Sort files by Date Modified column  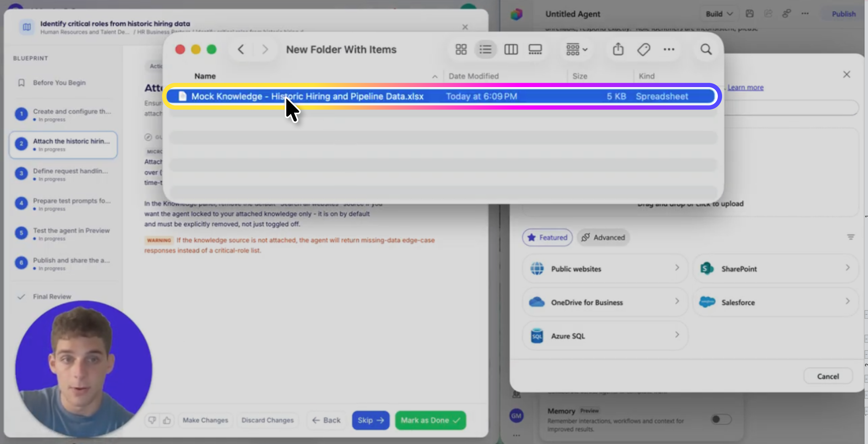point(474,76)
